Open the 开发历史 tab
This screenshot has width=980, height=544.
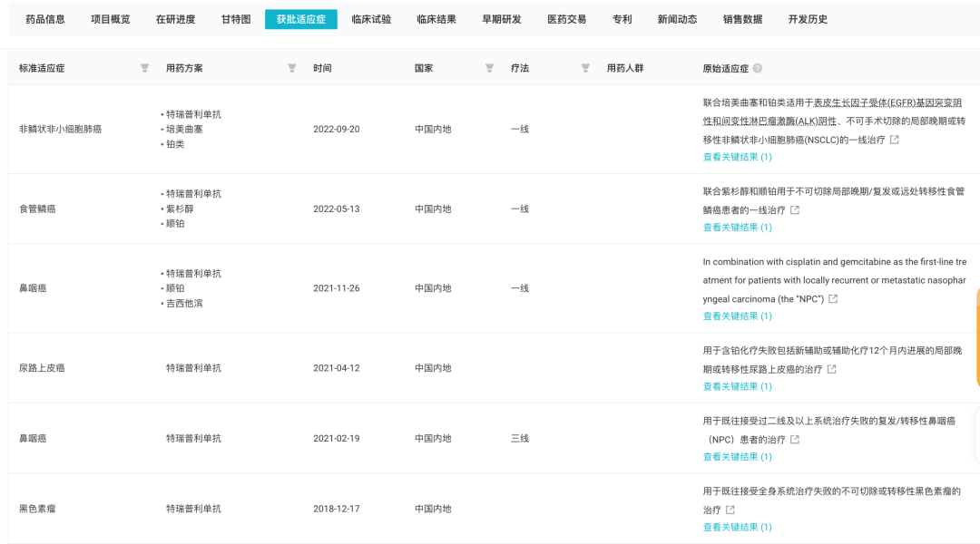pos(808,19)
